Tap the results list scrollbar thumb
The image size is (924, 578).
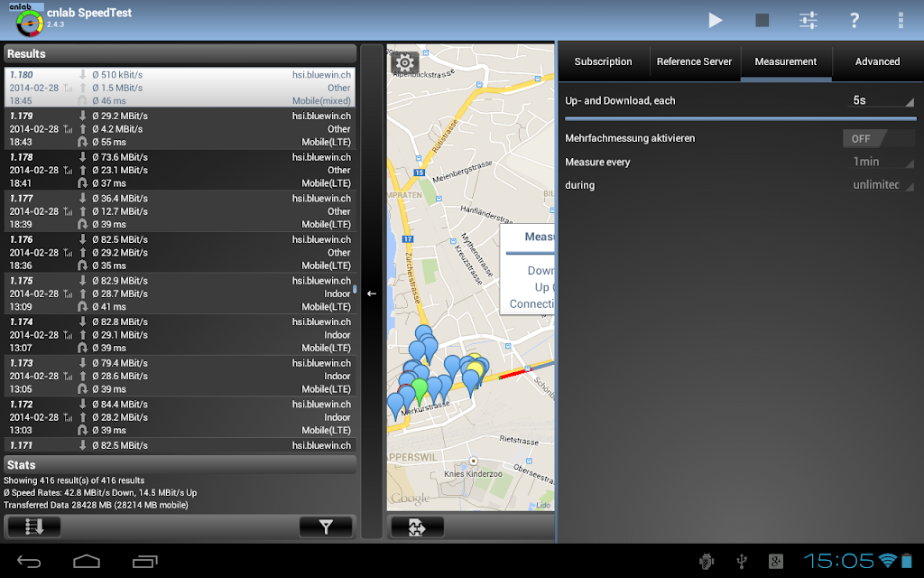click(x=355, y=290)
